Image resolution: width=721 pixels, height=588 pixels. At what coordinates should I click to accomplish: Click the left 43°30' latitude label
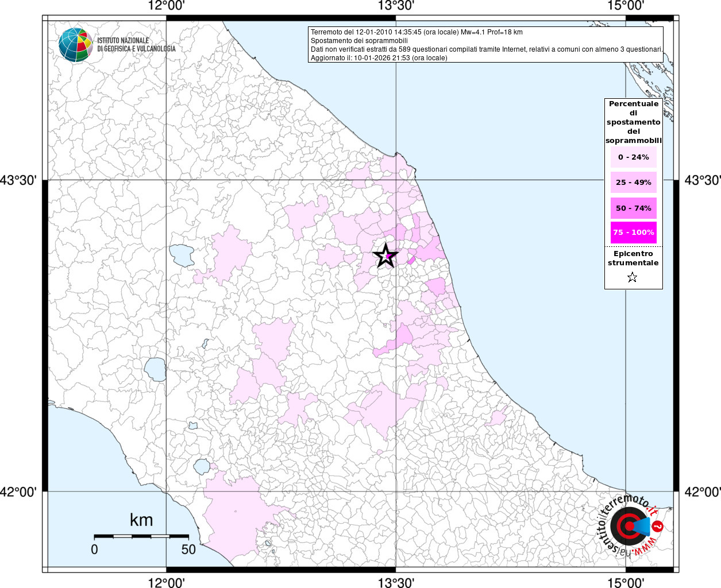pyautogui.click(x=19, y=180)
